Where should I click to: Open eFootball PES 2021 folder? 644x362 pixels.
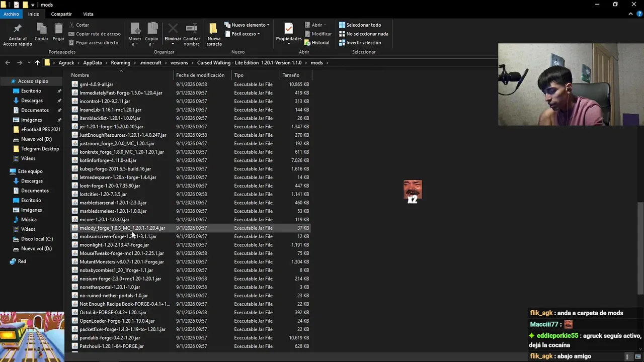pyautogui.click(x=41, y=129)
